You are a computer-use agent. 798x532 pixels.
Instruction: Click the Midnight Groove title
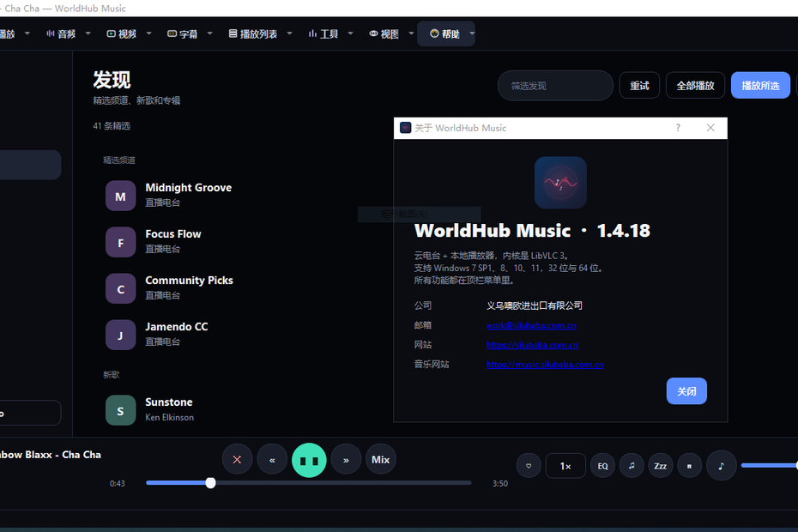(188, 188)
